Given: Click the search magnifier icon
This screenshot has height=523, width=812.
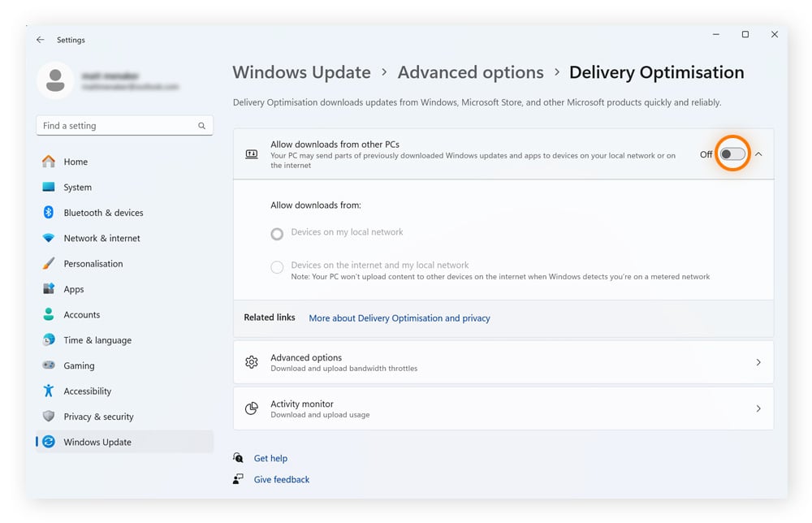Looking at the screenshot, I should tap(201, 126).
